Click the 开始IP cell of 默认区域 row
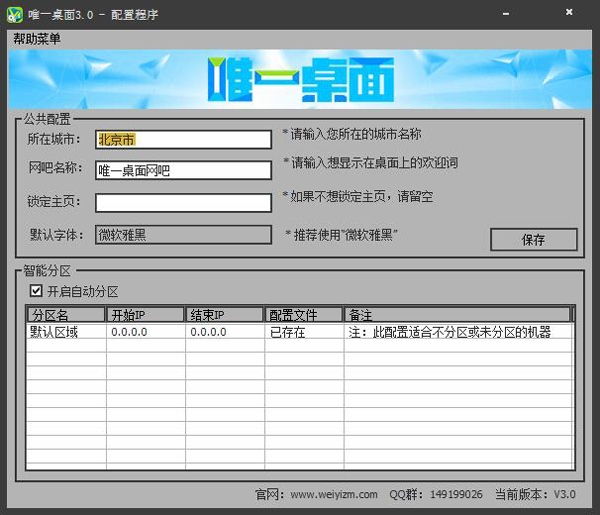This screenshot has width=600, height=515. [146, 332]
